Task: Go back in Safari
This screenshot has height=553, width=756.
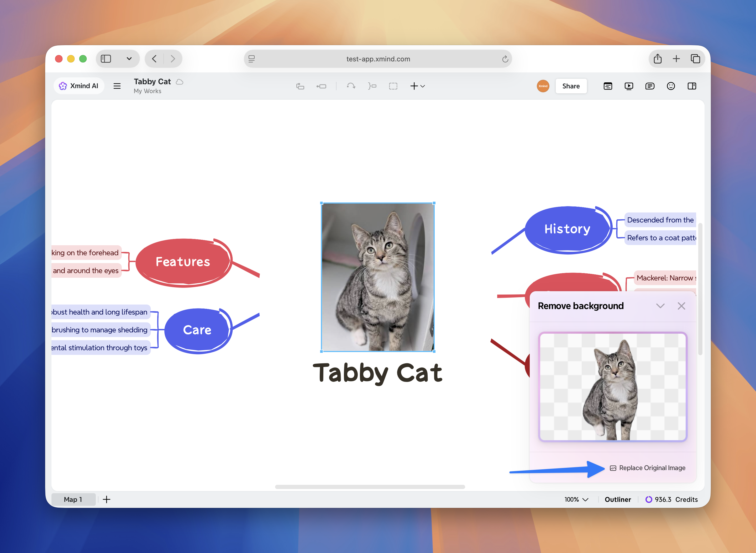Action: [x=154, y=59]
